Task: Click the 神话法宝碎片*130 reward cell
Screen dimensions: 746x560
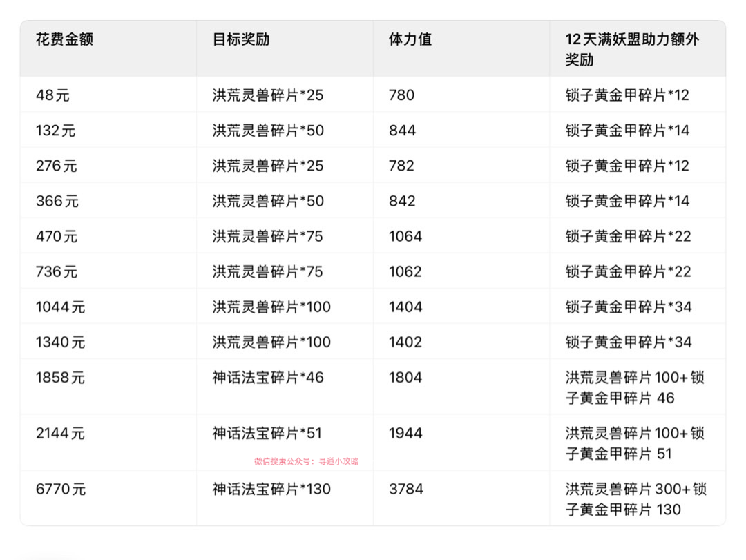Action: pos(271,490)
